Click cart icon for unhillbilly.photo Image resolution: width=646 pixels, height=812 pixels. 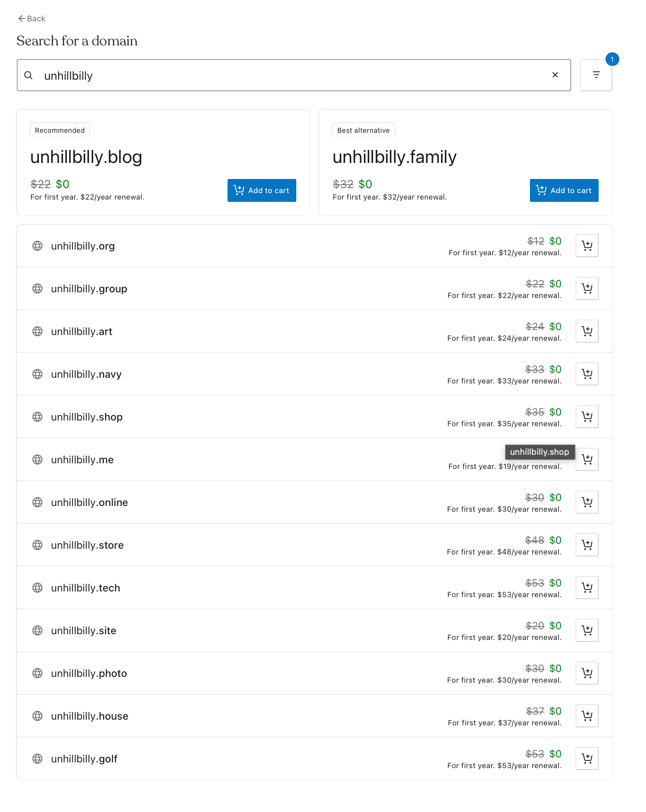[x=587, y=673]
